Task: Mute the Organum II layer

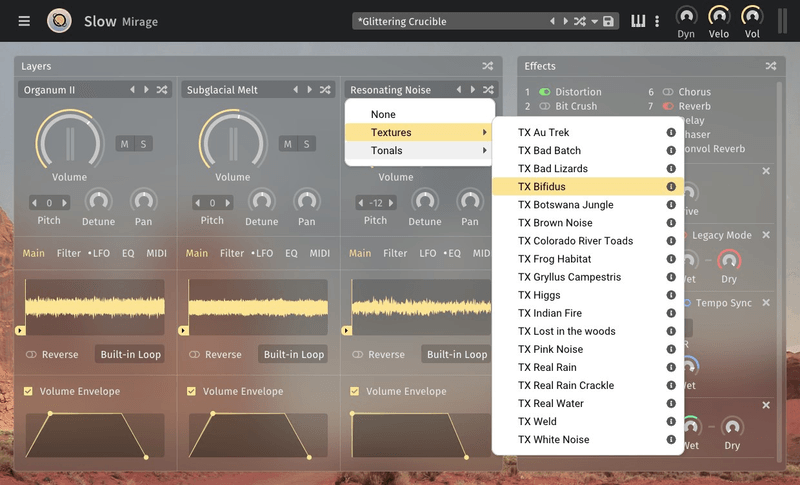Action: pos(125,144)
